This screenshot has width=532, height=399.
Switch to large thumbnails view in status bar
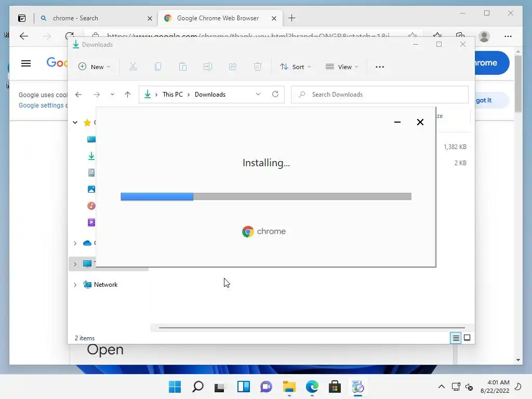click(x=467, y=338)
